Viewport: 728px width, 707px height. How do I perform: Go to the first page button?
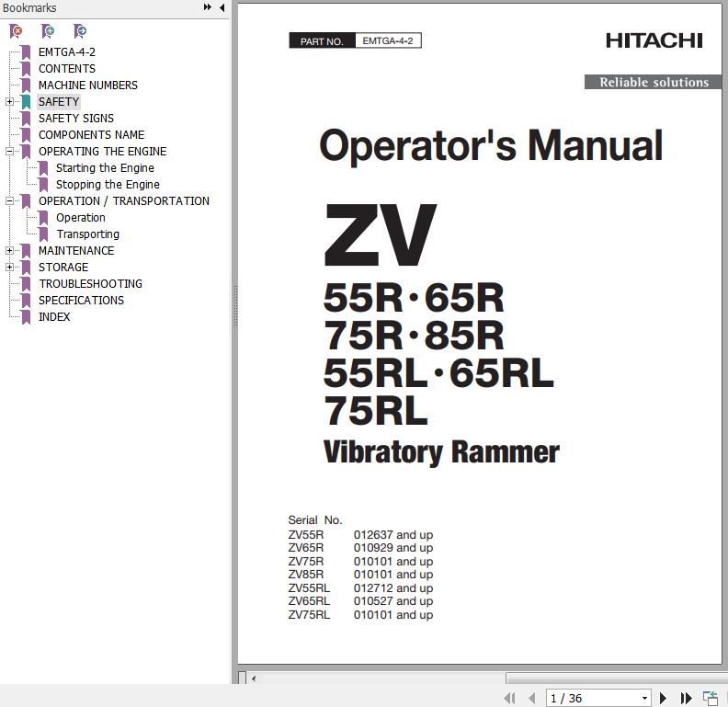coord(509,698)
